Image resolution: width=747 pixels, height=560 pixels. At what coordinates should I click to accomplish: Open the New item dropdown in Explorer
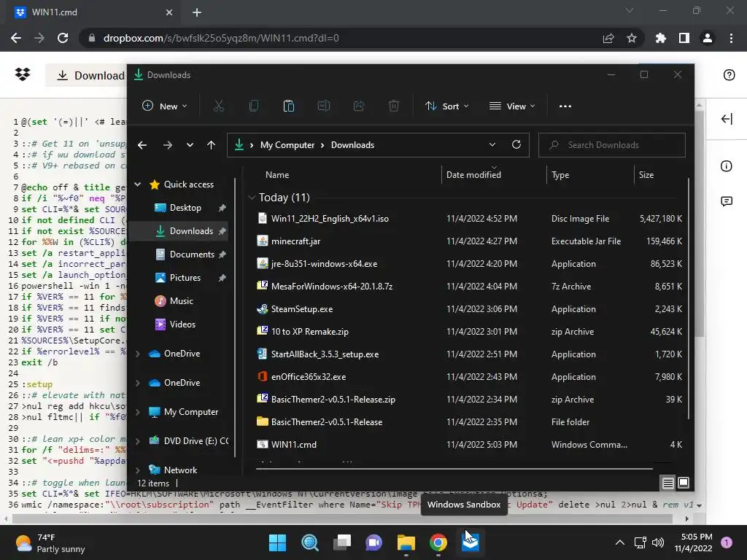(x=164, y=106)
